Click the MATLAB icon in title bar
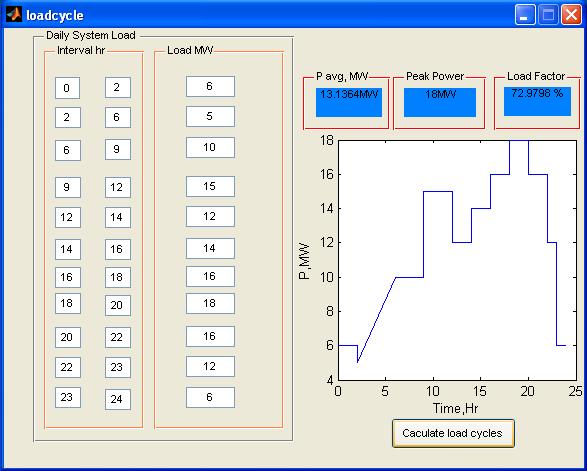 (14, 14)
